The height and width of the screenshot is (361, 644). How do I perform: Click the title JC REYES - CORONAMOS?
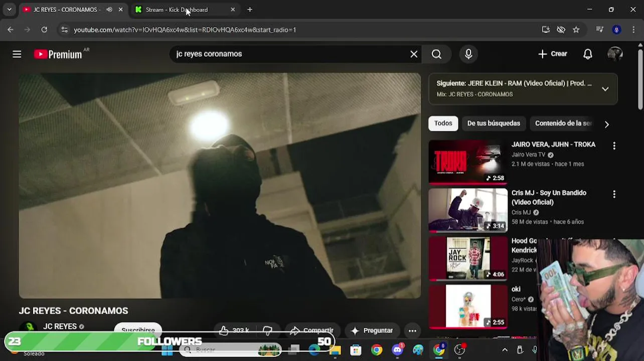[74, 311]
